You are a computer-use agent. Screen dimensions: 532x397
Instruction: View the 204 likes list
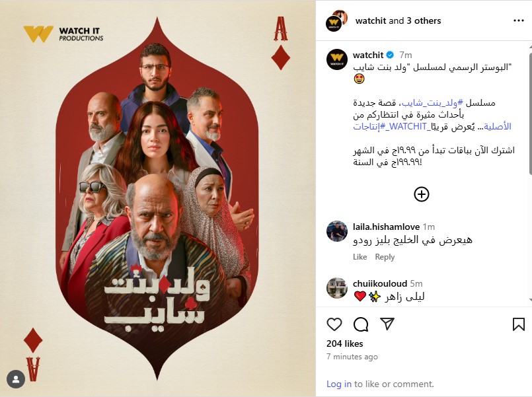pos(345,343)
